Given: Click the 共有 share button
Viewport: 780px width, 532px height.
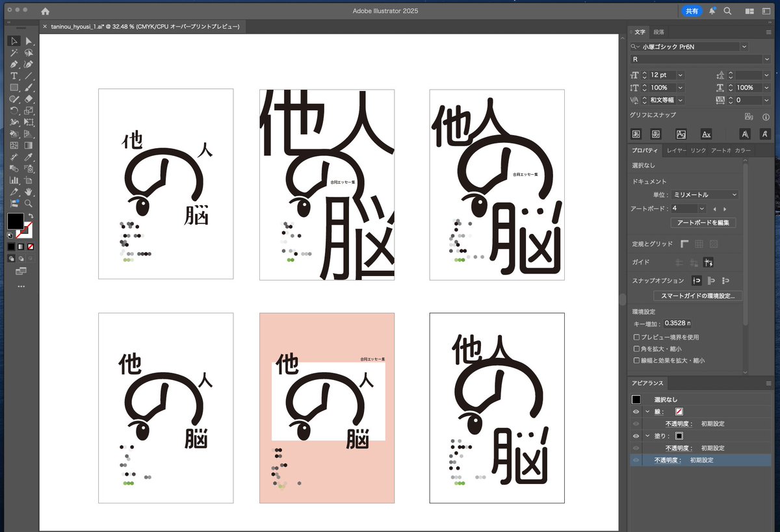Looking at the screenshot, I should (692, 11).
